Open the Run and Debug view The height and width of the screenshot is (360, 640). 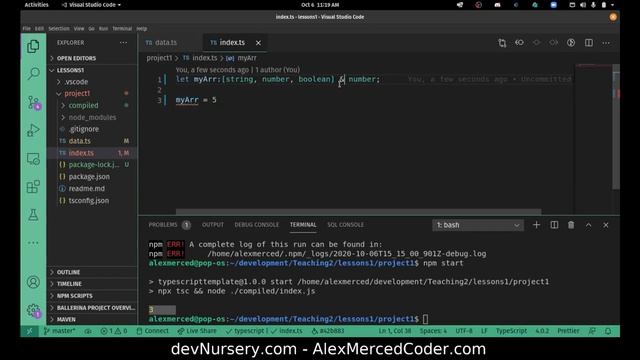point(33,130)
